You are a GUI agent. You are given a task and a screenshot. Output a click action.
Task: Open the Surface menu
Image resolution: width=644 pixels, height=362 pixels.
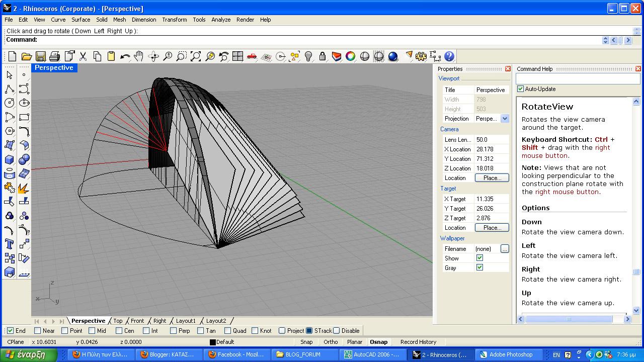tap(80, 20)
